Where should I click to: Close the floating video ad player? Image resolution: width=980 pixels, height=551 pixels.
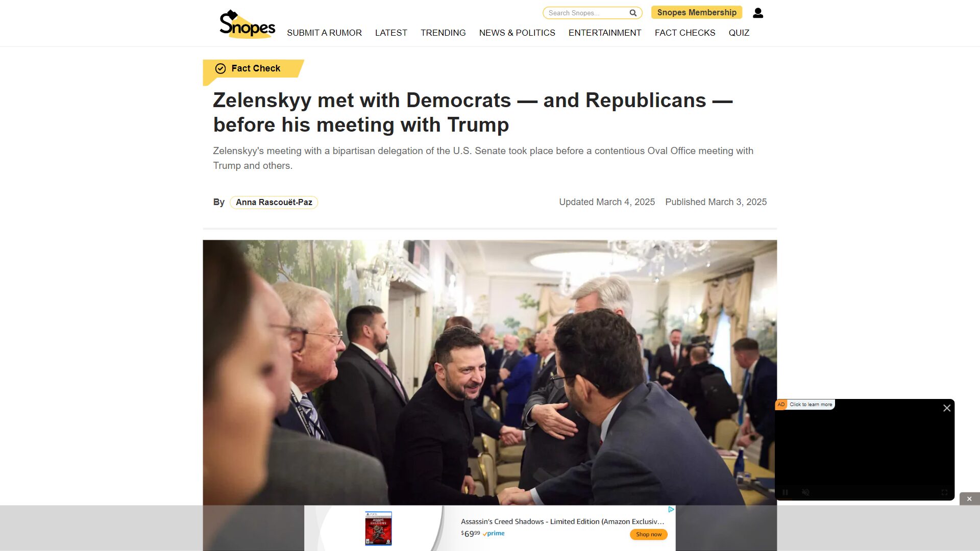[x=947, y=408]
